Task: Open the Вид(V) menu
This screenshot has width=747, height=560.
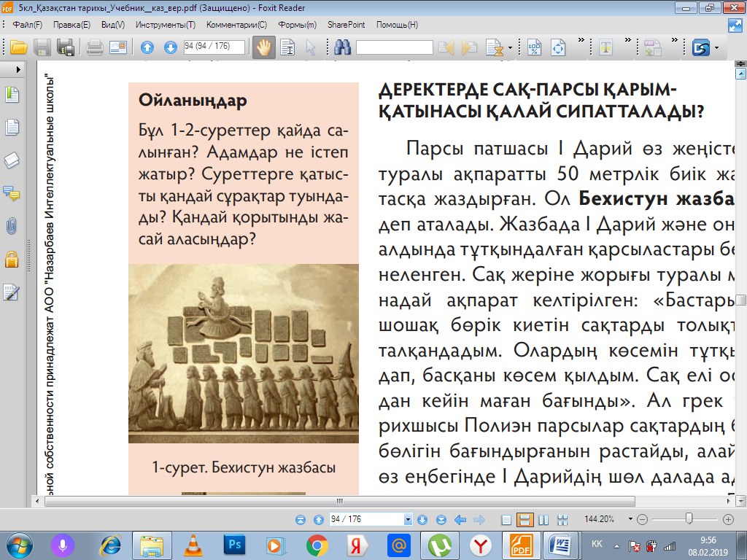Action: pos(113,25)
